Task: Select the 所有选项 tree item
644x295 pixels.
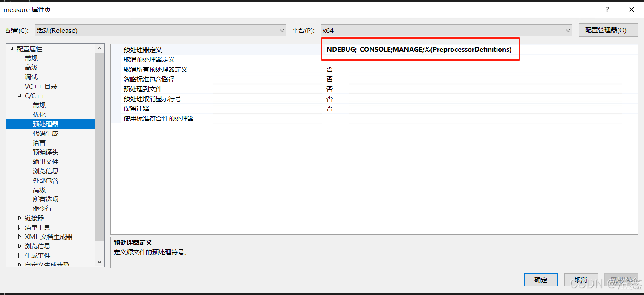Action: point(46,199)
